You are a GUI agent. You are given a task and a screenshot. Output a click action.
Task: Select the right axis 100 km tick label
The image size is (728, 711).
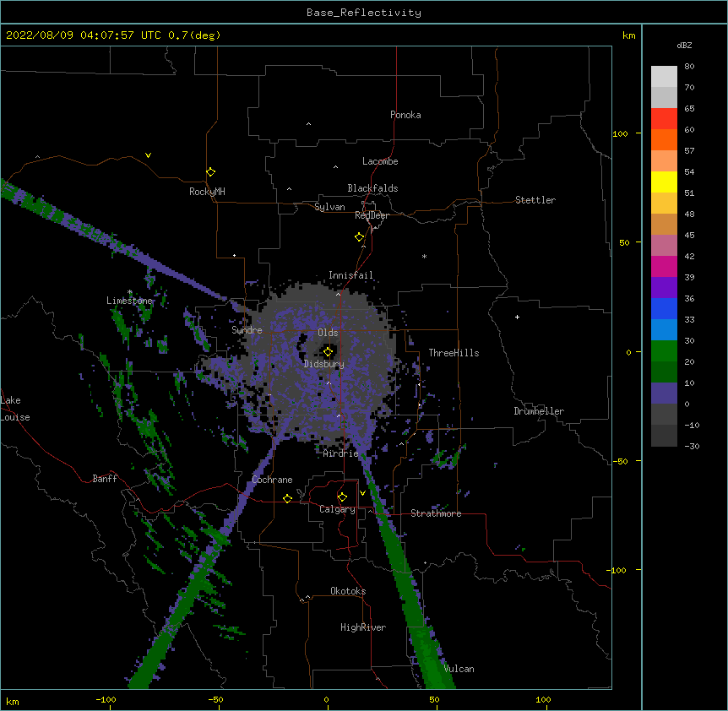[620, 133]
